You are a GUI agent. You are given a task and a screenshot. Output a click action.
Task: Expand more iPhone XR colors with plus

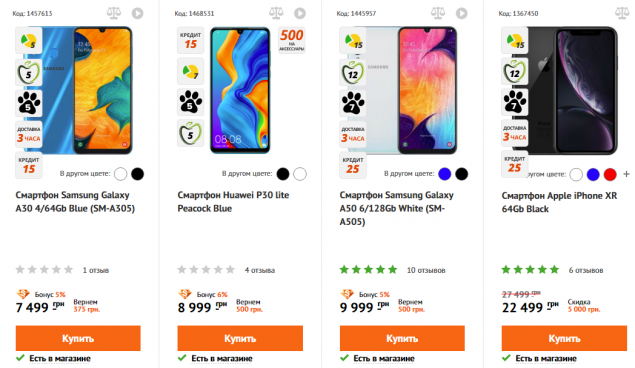pos(626,174)
